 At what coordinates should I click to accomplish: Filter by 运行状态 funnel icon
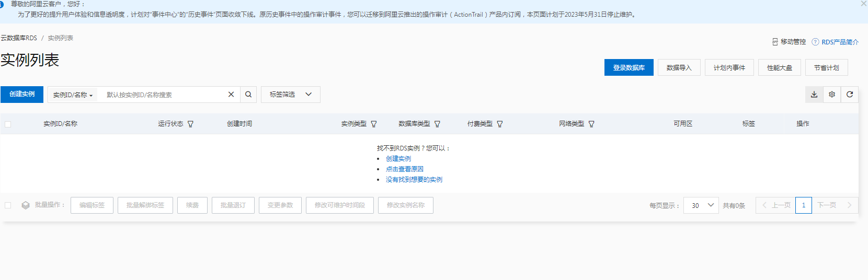[190, 124]
